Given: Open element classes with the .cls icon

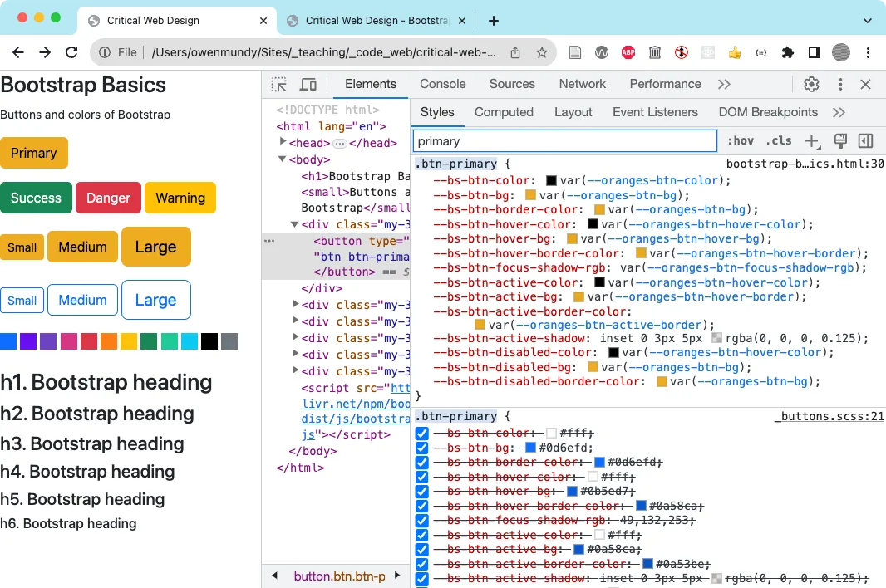Looking at the screenshot, I should (779, 140).
